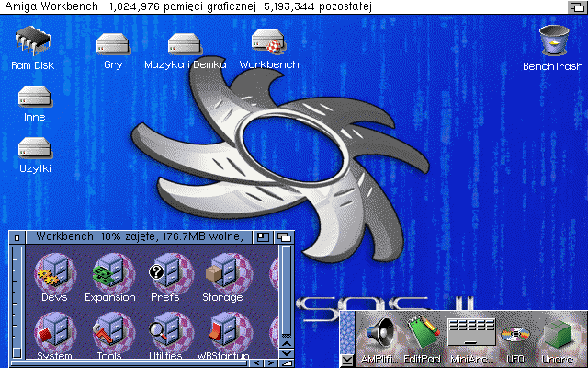Select the Tools drawer icon
Screen dimensions: 588x368
[113, 333]
